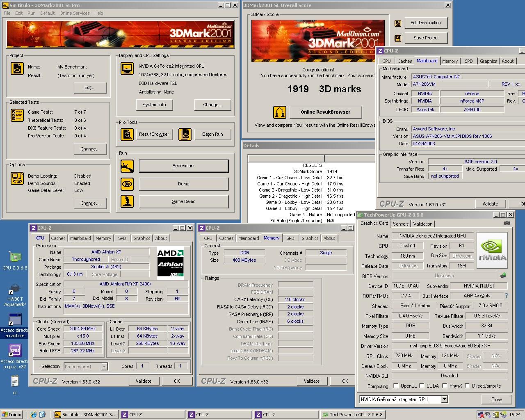The image size is (525, 420).
Task: Switch to Validation tab in GPU-Z
Action: 422,224
